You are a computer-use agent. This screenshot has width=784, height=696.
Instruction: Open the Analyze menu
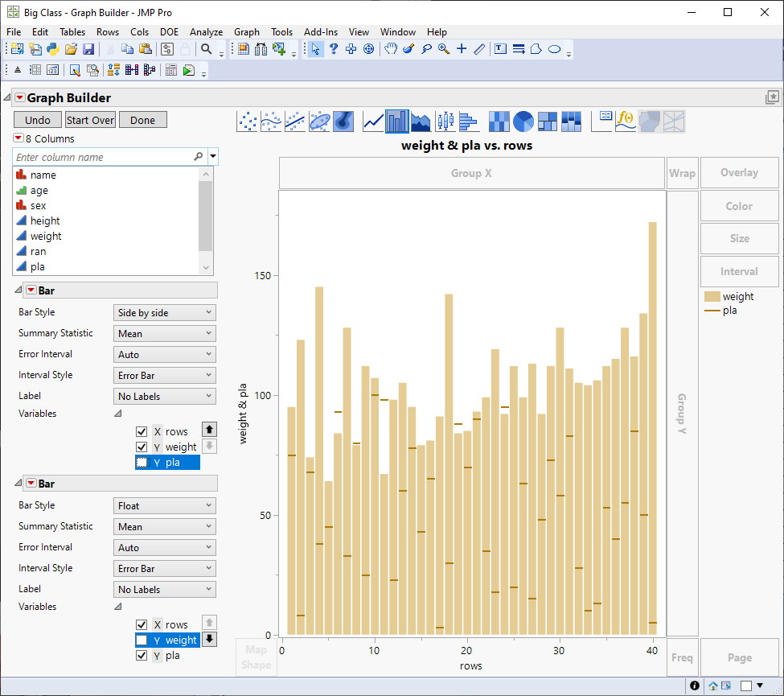pos(206,32)
